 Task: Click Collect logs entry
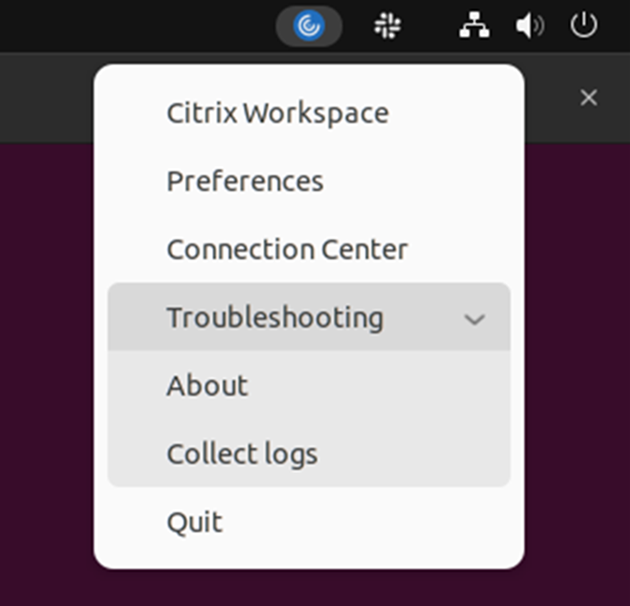tap(242, 454)
